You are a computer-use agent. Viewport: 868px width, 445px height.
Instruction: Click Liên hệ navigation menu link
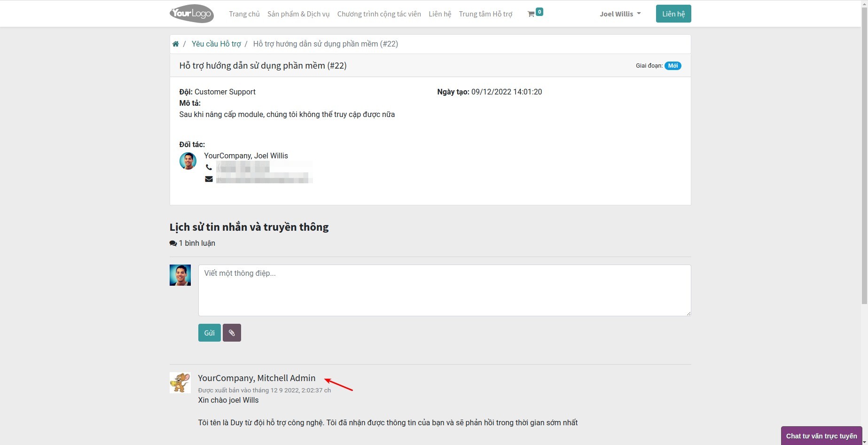[x=440, y=14]
